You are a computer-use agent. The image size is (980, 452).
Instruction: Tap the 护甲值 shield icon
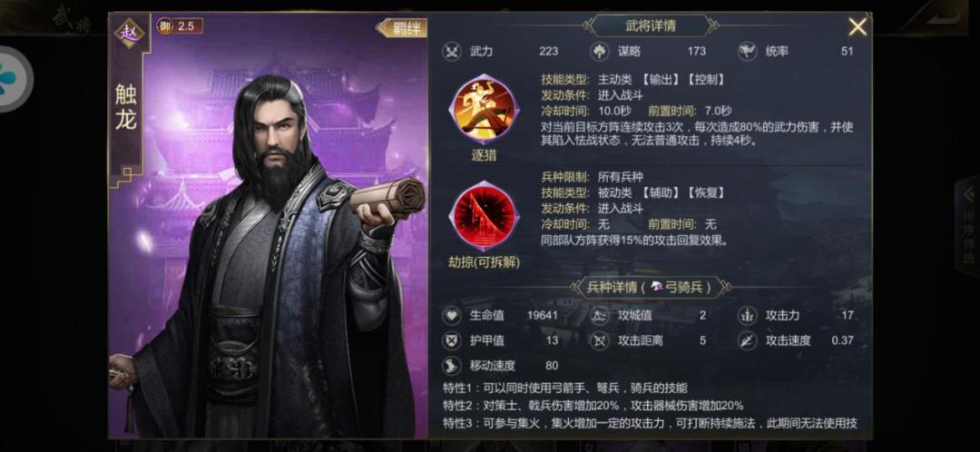pos(451,340)
